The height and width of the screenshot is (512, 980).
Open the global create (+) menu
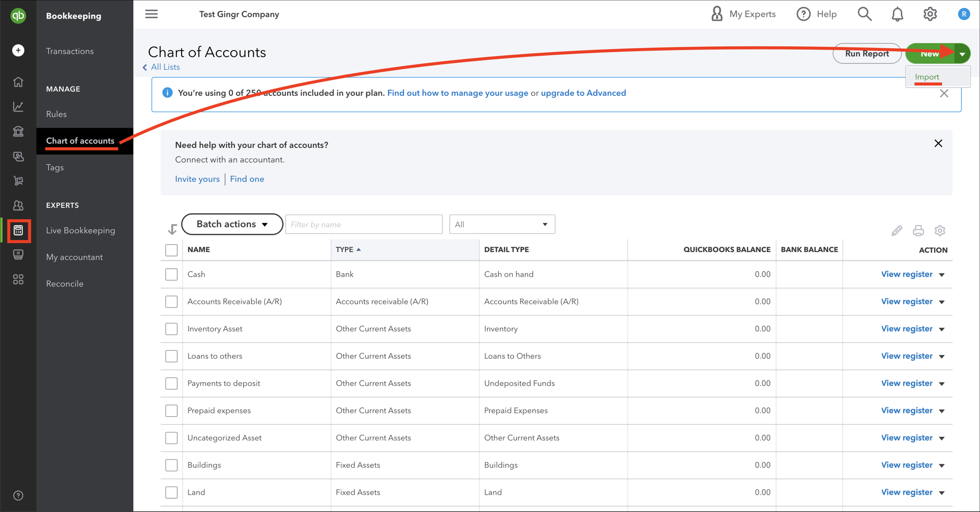[x=18, y=50]
